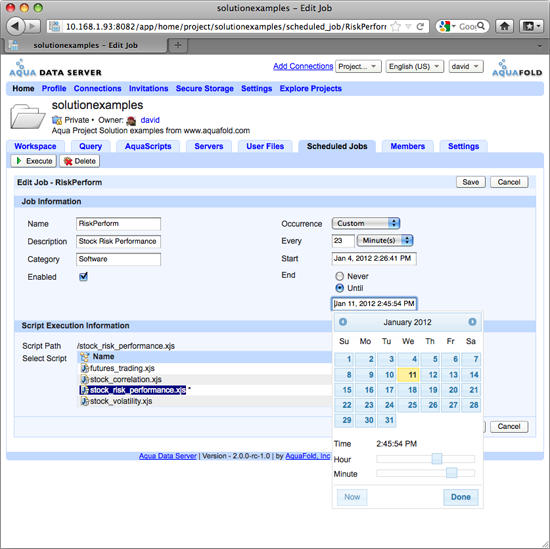Open the Occurrence Custom dropdown

pos(365,223)
